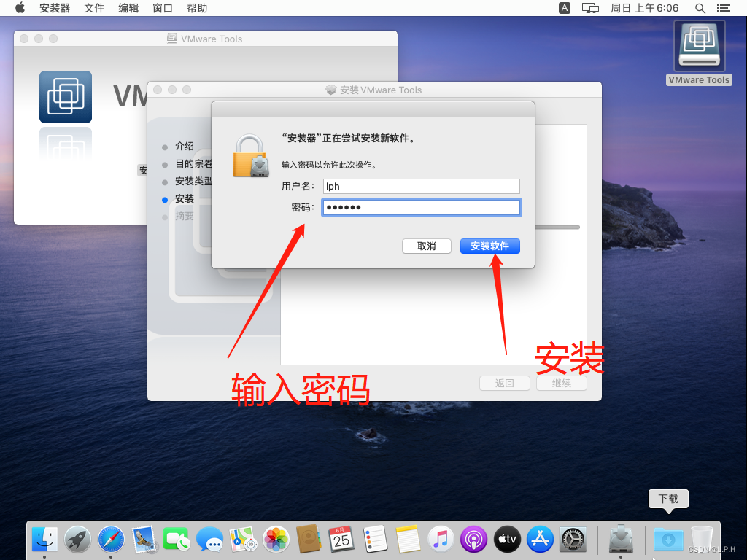
Task: Open Finder from the Dock
Action: tap(44, 539)
